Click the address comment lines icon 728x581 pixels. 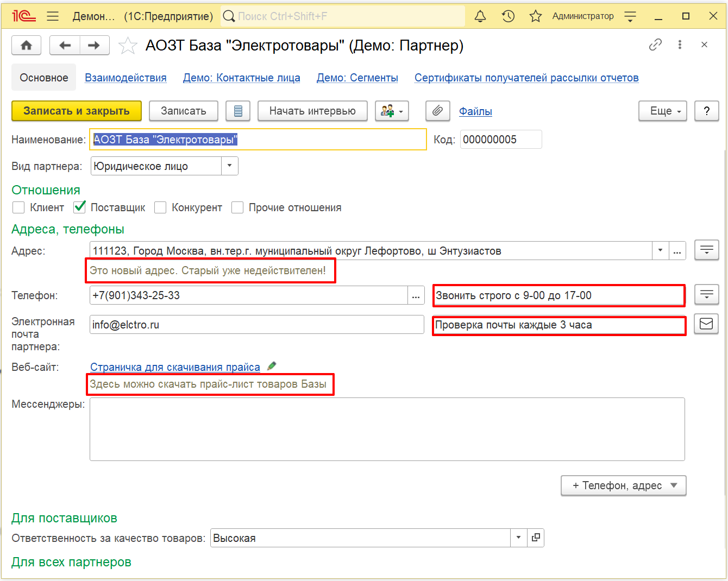(x=706, y=250)
